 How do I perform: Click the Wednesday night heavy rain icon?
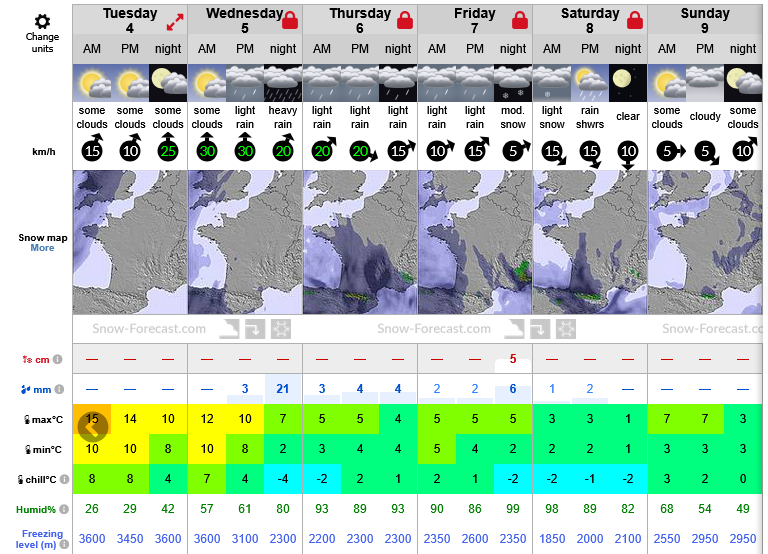[x=283, y=83]
